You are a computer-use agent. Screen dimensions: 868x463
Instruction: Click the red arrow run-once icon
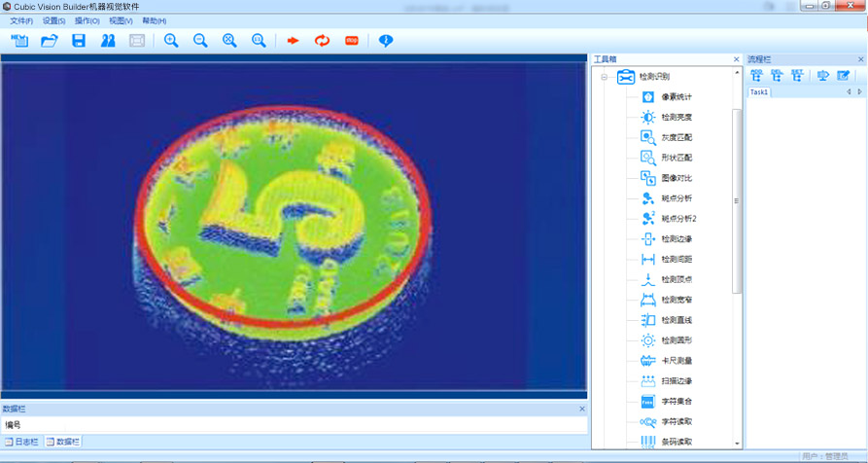[293, 41]
